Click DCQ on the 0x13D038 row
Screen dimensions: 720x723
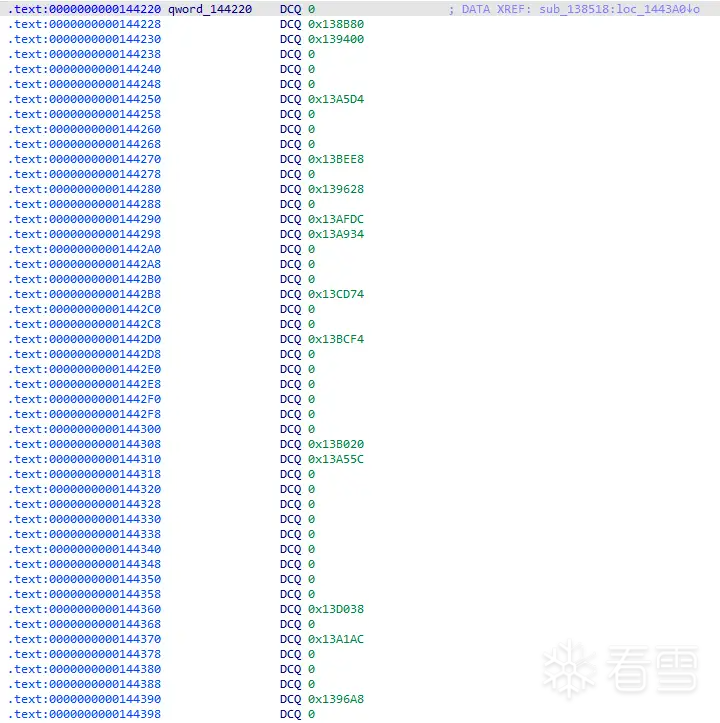pos(291,609)
